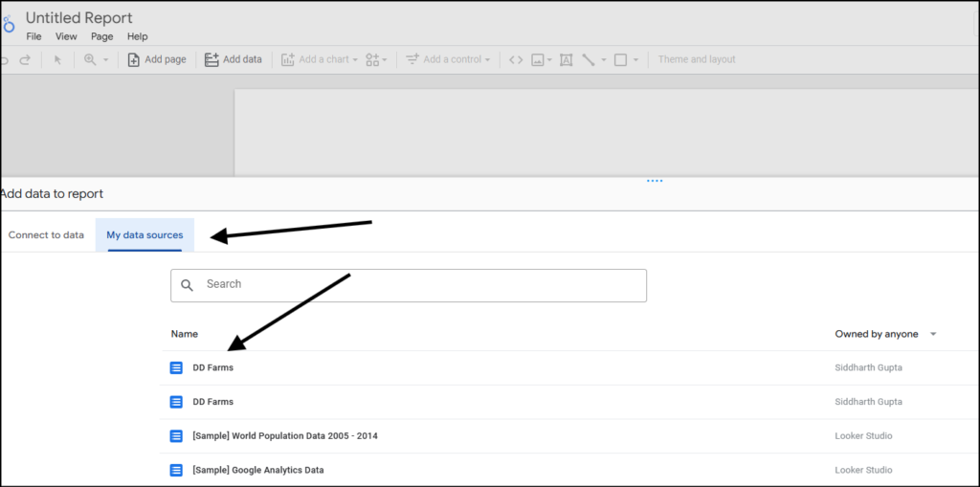
Task: Click the Looker Studio logo icon
Action: coord(8,24)
